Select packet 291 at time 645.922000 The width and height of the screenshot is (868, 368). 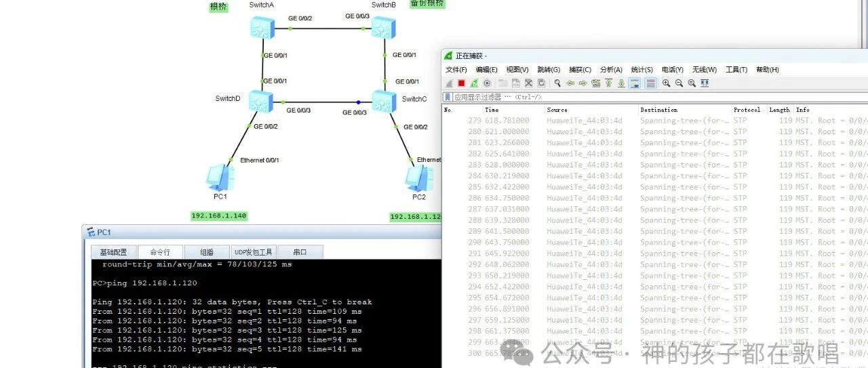coord(655,253)
